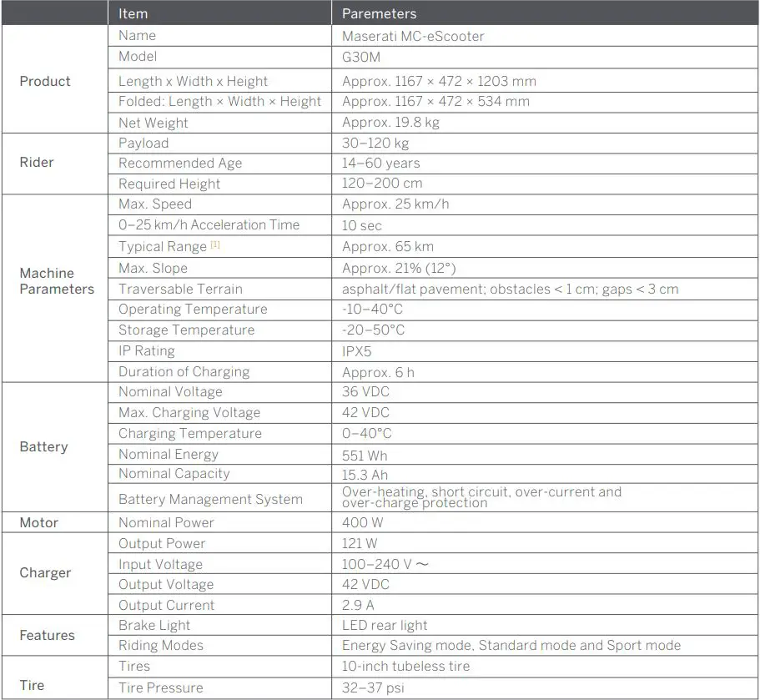
Task: Select the Rider section label
Action: point(37,163)
